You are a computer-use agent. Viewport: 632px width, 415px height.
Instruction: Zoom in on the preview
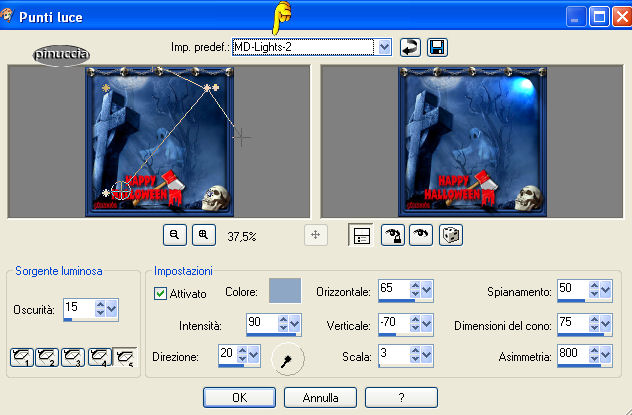point(204,235)
